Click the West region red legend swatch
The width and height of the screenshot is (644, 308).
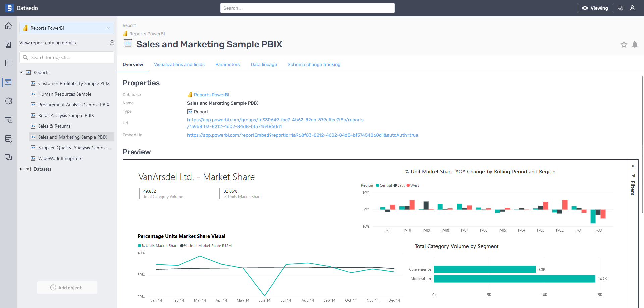(x=408, y=185)
